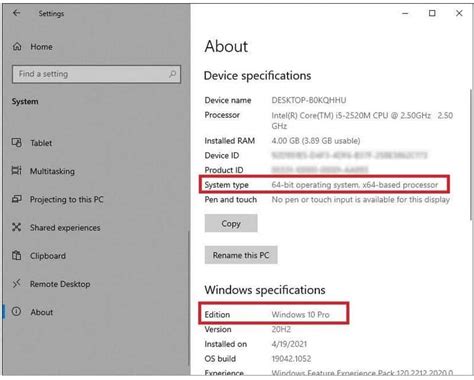Close the Settings window
This screenshot has width=474, height=380.
point(459,13)
